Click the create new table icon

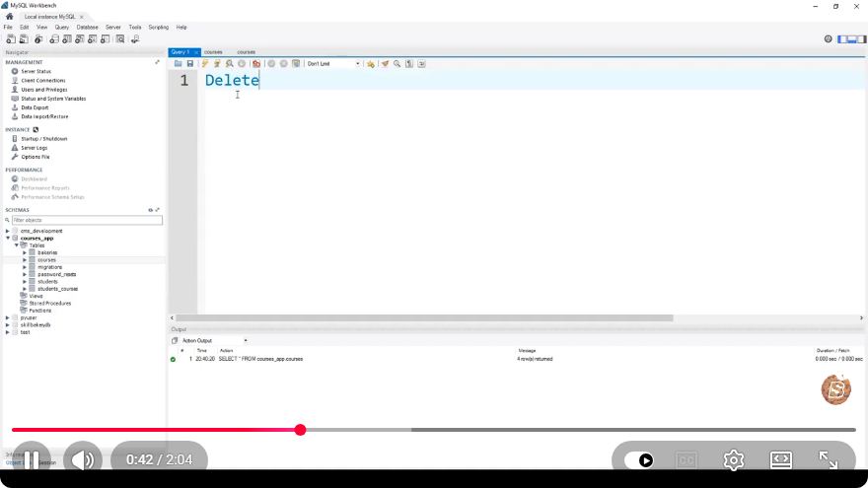(67, 39)
